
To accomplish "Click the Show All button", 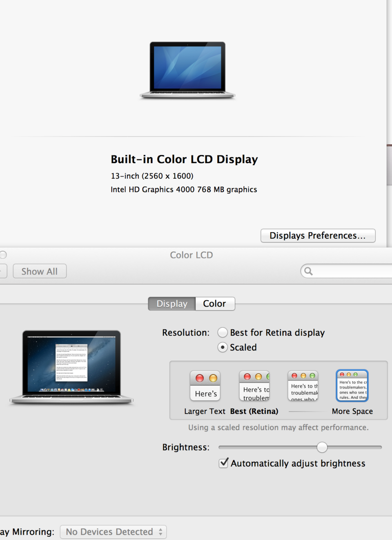I will click(x=40, y=271).
